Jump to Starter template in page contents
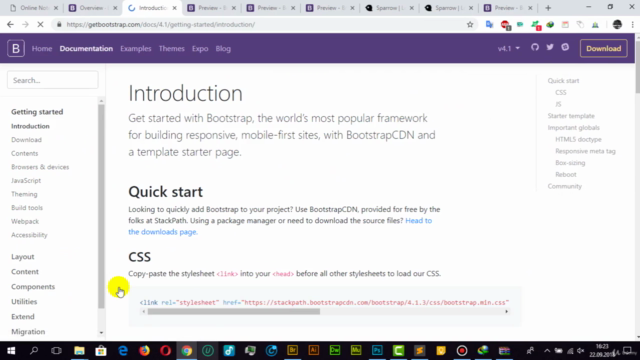The width and height of the screenshot is (640, 360). click(571, 116)
